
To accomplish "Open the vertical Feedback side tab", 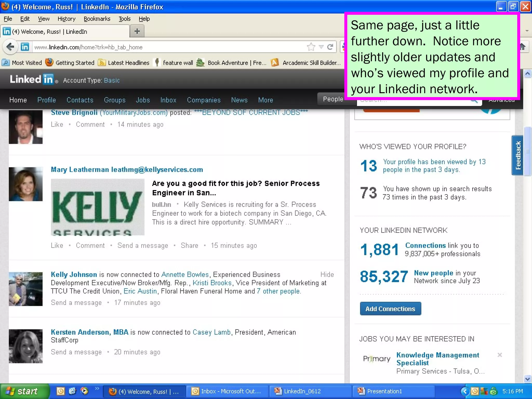I will [x=518, y=155].
